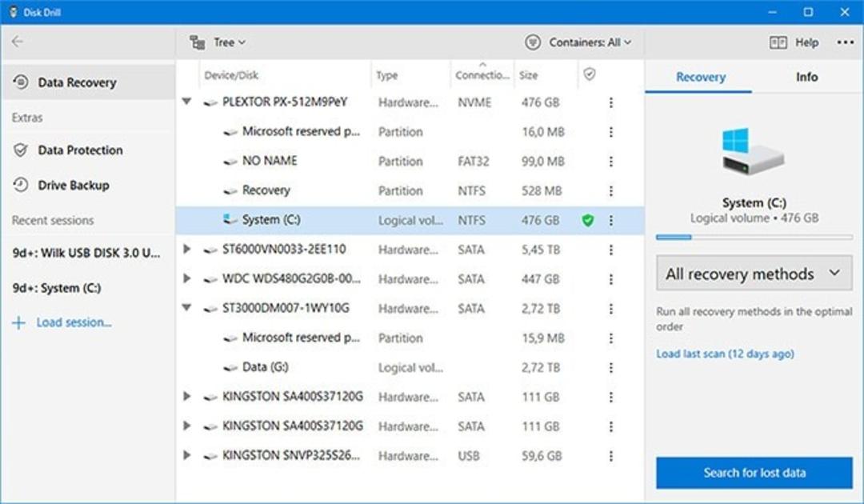
Task: Click Search for lost data button
Action: click(754, 473)
